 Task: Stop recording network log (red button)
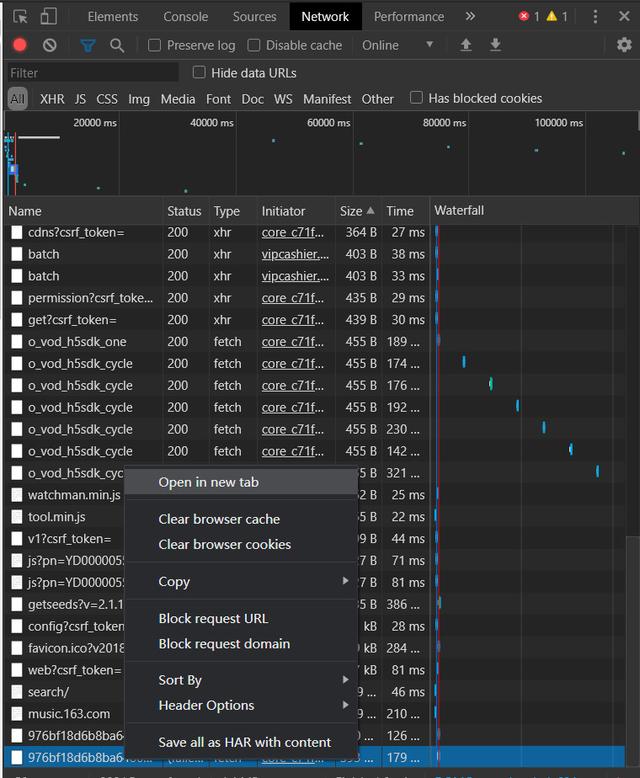point(20,45)
